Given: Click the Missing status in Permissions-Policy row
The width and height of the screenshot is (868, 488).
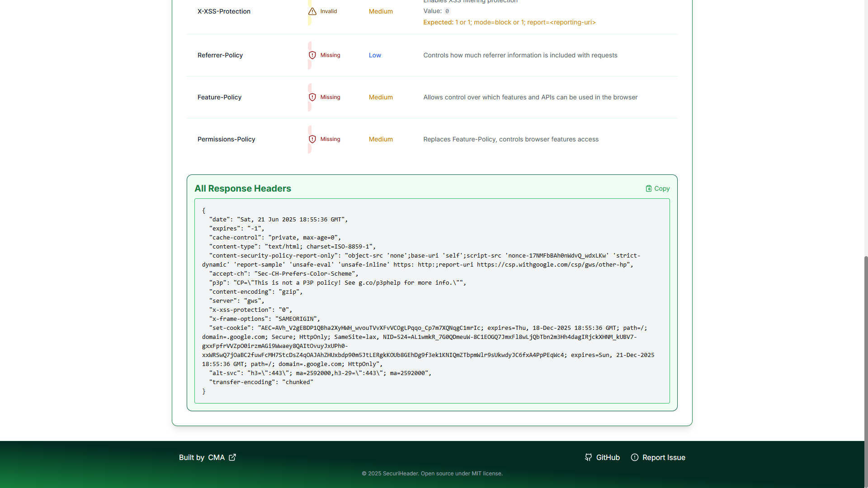Looking at the screenshot, I should pos(330,139).
